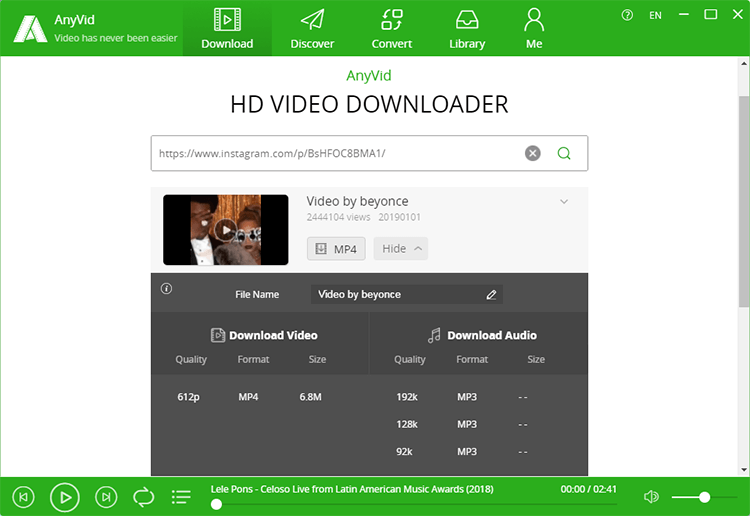Play the beyonce video thumbnail
Image resolution: width=750 pixels, height=516 pixels.
(x=226, y=230)
